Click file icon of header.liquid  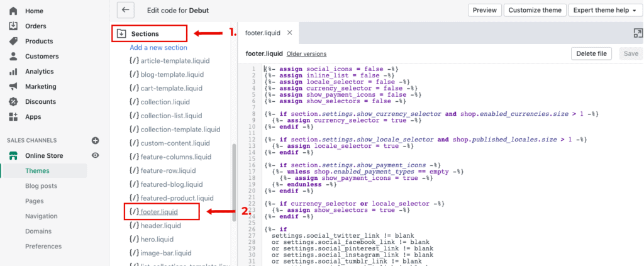click(x=134, y=225)
